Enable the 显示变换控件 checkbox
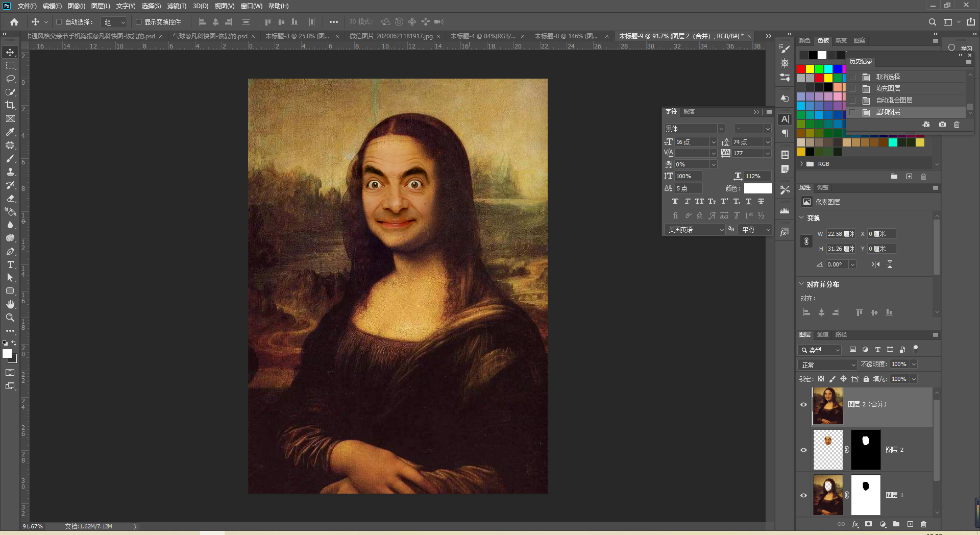This screenshot has height=535, width=980. (x=138, y=22)
